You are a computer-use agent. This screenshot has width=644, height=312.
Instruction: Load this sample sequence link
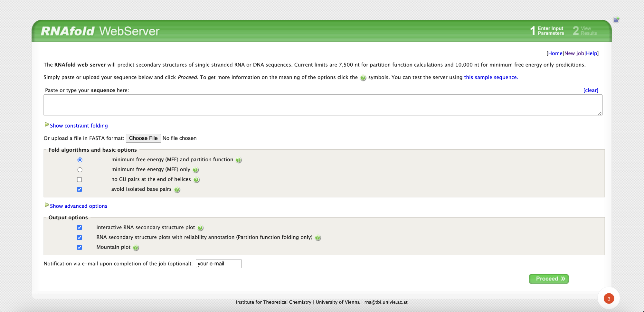491,77
